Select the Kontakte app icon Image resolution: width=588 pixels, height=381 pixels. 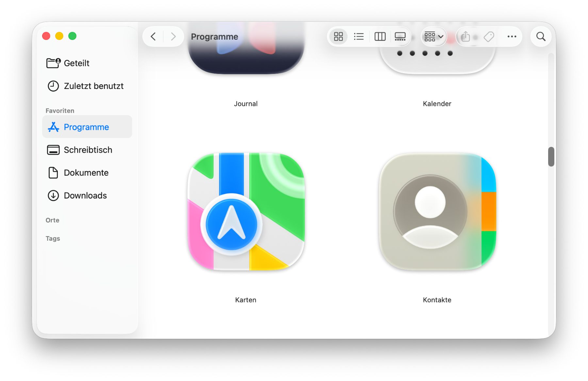pos(437,212)
